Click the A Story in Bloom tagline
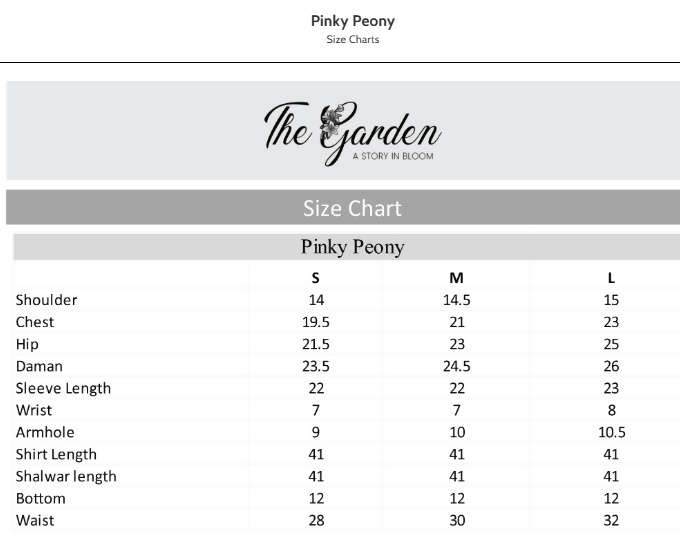The image size is (680, 558). pos(393,156)
